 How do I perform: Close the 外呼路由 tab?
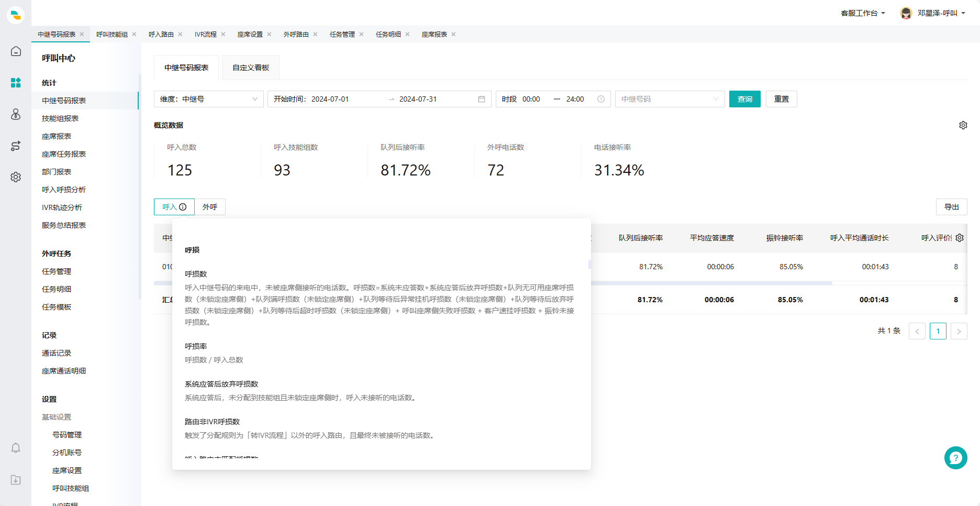point(315,34)
